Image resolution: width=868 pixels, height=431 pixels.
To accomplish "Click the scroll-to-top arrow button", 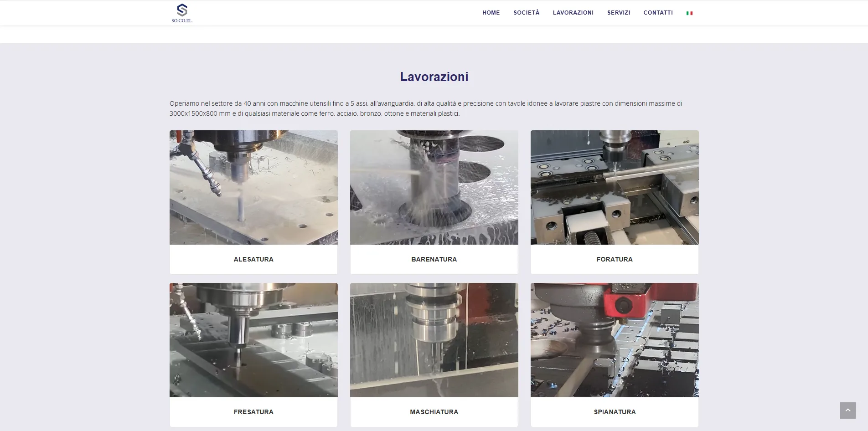I will (848, 410).
